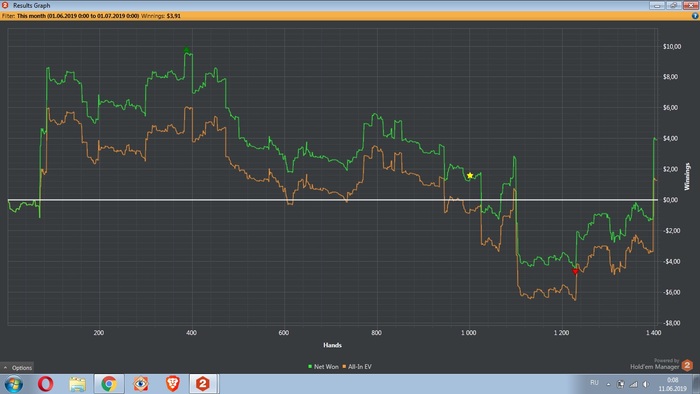Click the Hands axis label
The image size is (700, 394).
point(332,345)
